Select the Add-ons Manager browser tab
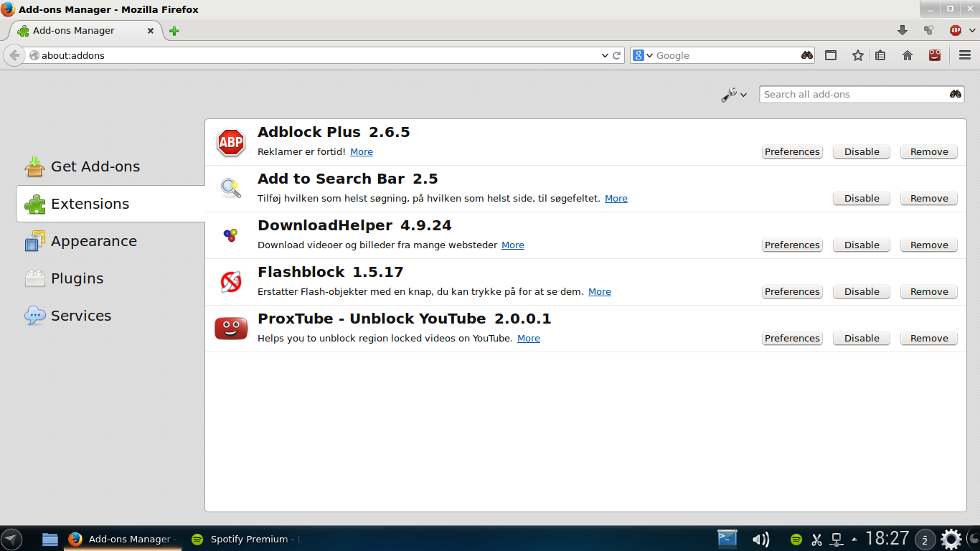Screen dimensions: 980x551 point(85,31)
